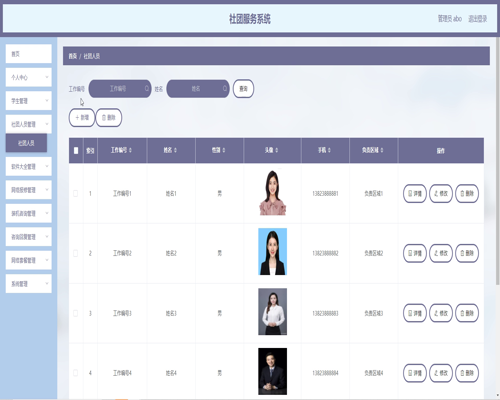Expand 个人中心 sidebar menu

tap(29, 77)
